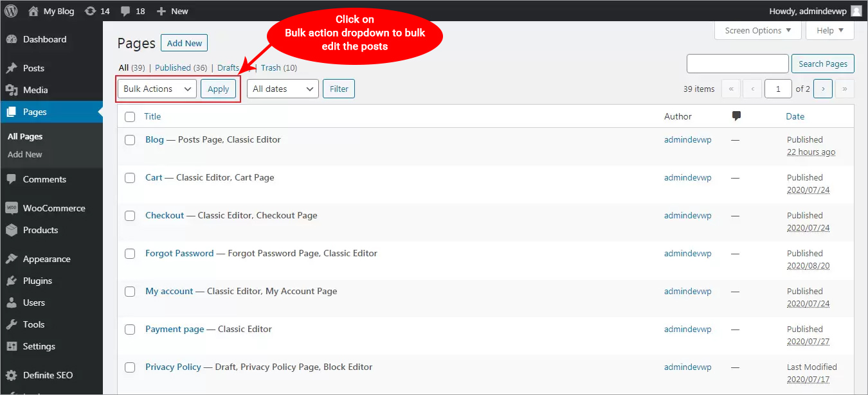Check the Privacy Policy page checkbox
This screenshot has height=395, width=868.
pos(130,367)
